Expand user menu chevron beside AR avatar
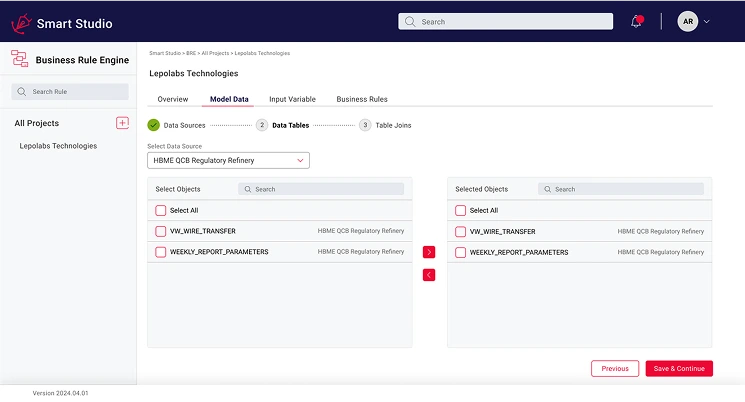This screenshot has width=745, height=402. coord(707,22)
